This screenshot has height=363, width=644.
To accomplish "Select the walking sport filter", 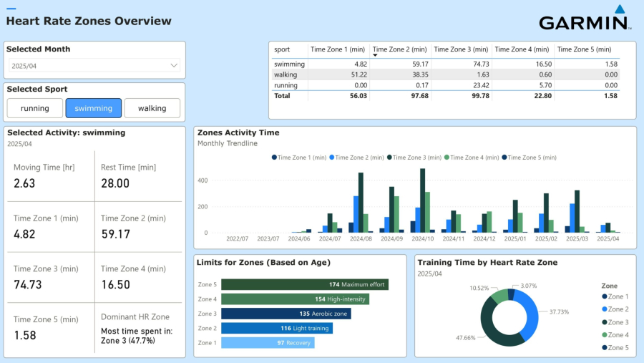I will (152, 108).
